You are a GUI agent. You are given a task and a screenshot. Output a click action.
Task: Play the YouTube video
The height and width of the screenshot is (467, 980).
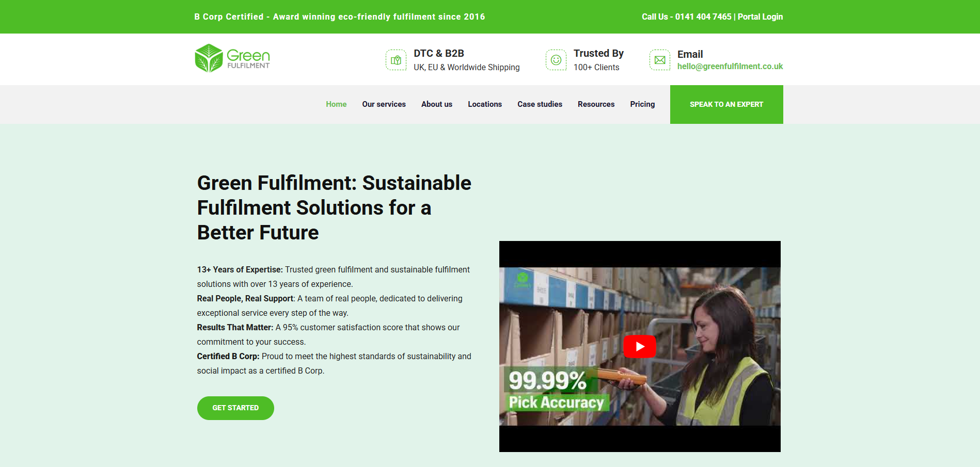[x=639, y=346]
